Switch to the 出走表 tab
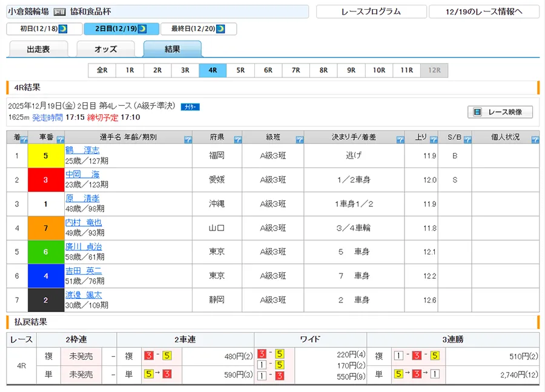This screenshot has width=545, height=392. pyautogui.click(x=39, y=50)
